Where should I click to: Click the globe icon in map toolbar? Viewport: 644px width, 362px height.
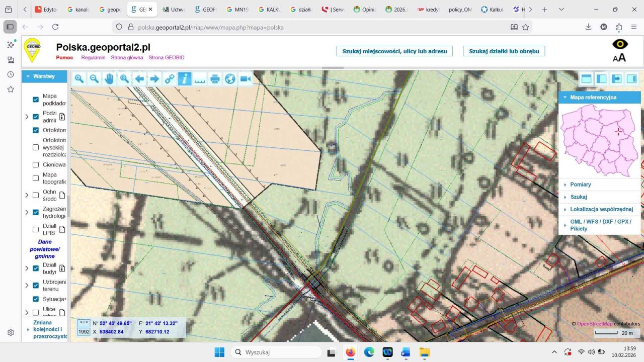tap(230, 78)
